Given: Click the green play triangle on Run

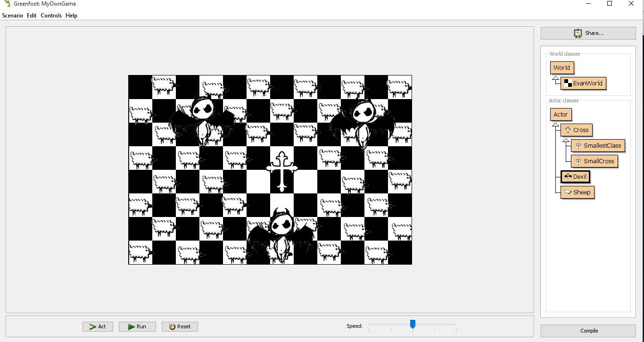Looking at the screenshot, I should (x=132, y=326).
